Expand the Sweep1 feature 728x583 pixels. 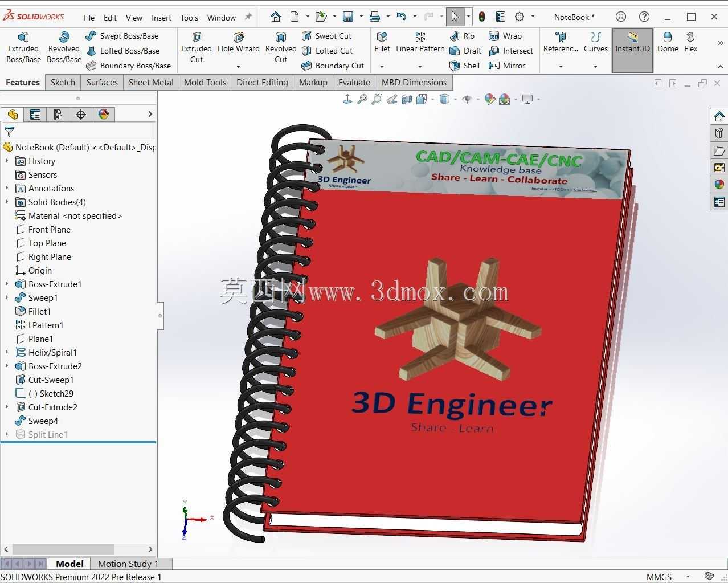(7, 298)
